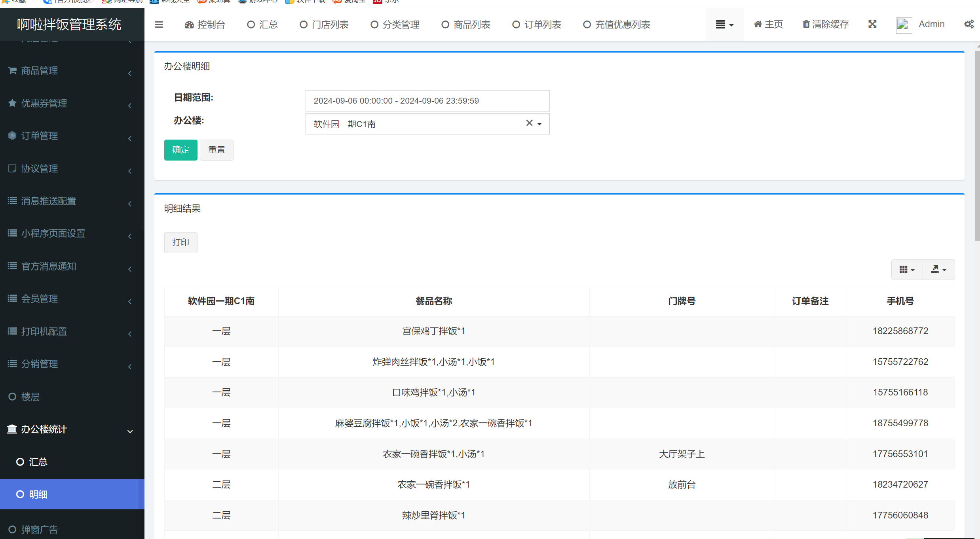The height and width of the screenshot is (539, 980).
Task: Click the 打印 print button
Action: pyautogui.click(x=181, y=242)
